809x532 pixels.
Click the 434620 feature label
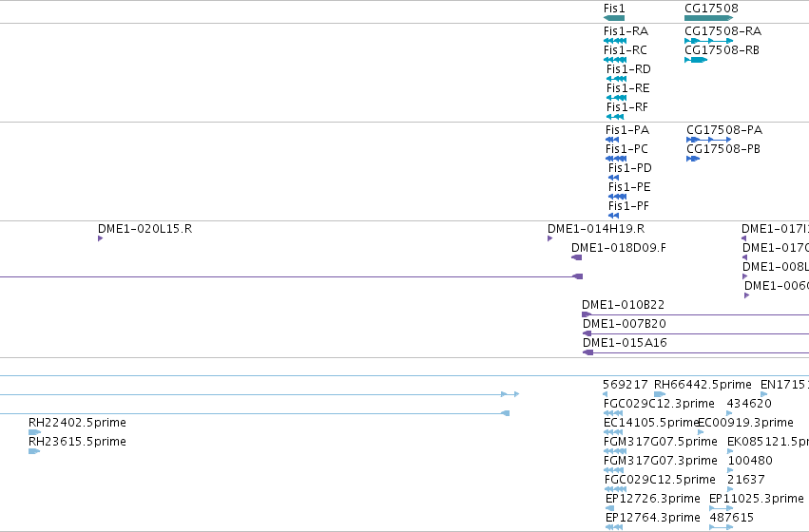click(749, 404)
